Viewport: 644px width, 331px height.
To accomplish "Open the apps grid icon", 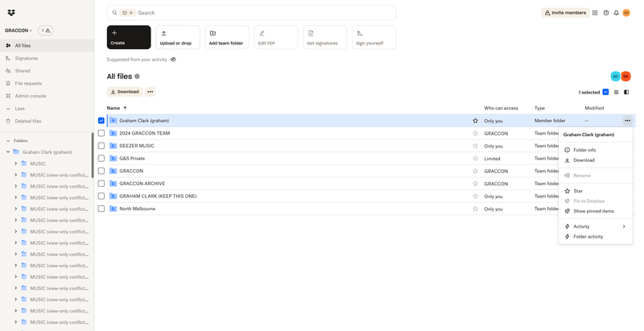I will 595,13.
